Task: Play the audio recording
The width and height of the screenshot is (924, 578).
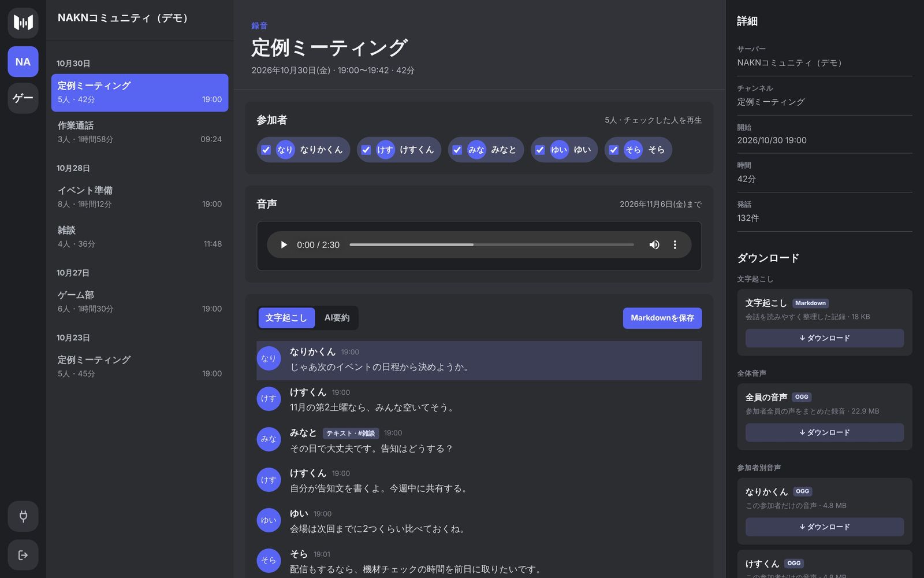Action: [x=284, y=245]
